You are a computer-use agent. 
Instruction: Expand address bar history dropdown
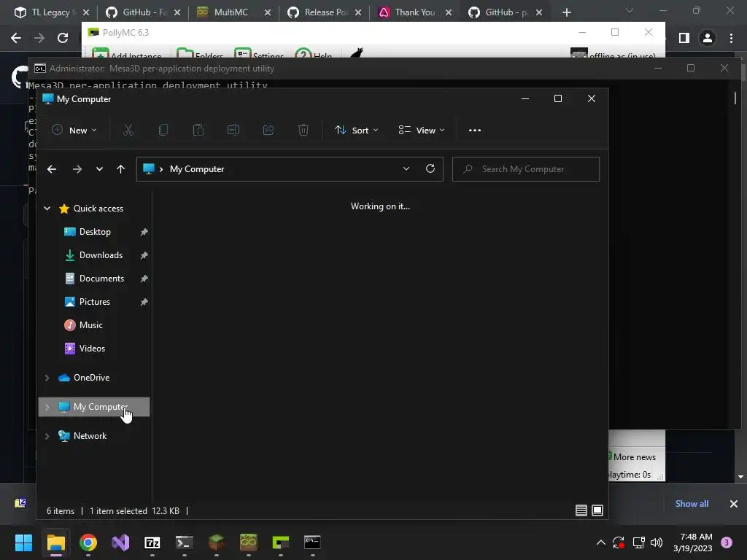point(406,168)
